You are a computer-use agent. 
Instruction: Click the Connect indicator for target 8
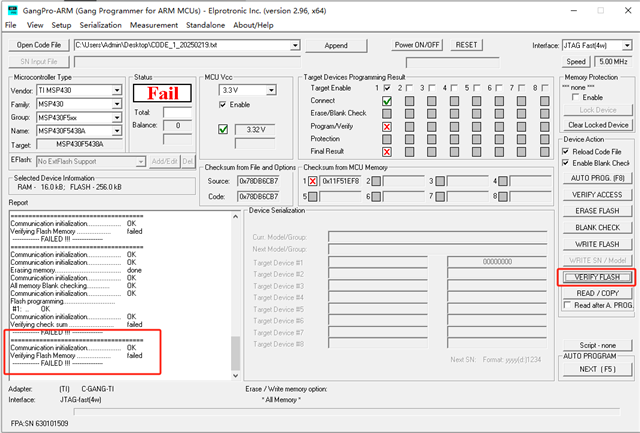point(544,101)
